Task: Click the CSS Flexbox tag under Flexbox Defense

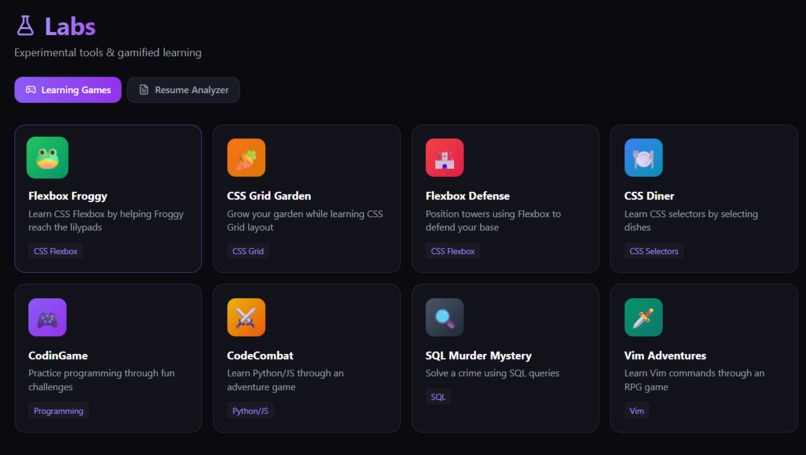Action: [453, 251]
